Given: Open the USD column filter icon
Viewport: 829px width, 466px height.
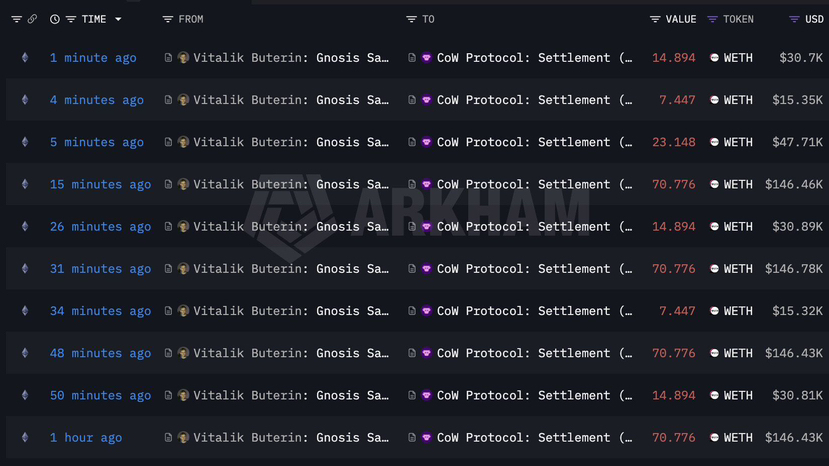Looking at the screenshot, I should (794, 19).
